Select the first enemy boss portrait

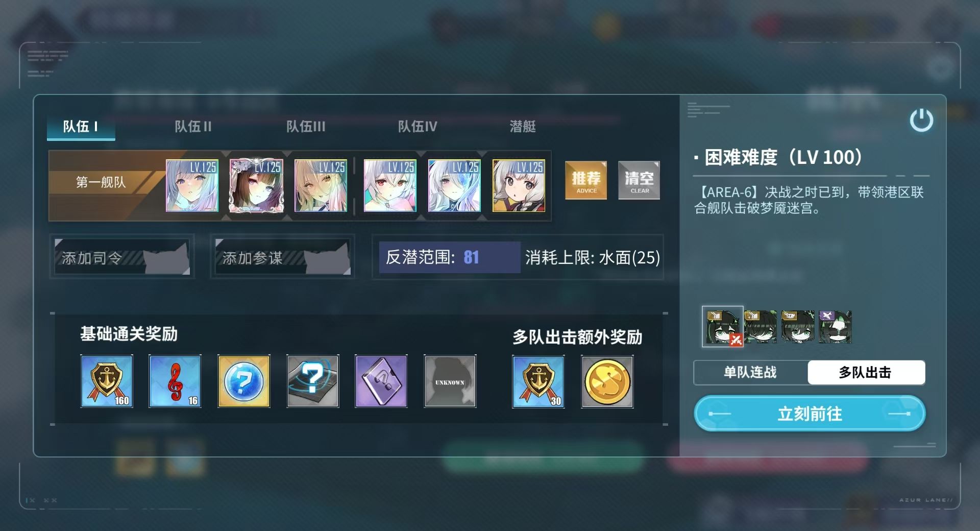pyautogui.click(x=723, y=327)
